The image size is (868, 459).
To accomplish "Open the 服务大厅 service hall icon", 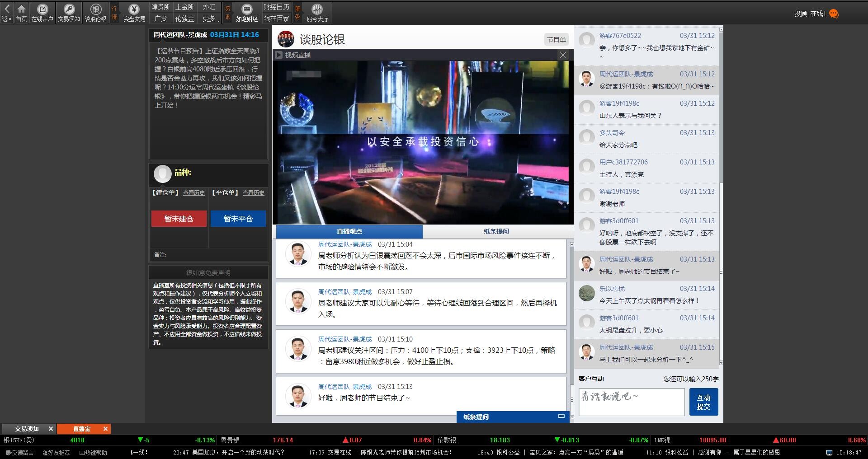I will pos(317,13).
